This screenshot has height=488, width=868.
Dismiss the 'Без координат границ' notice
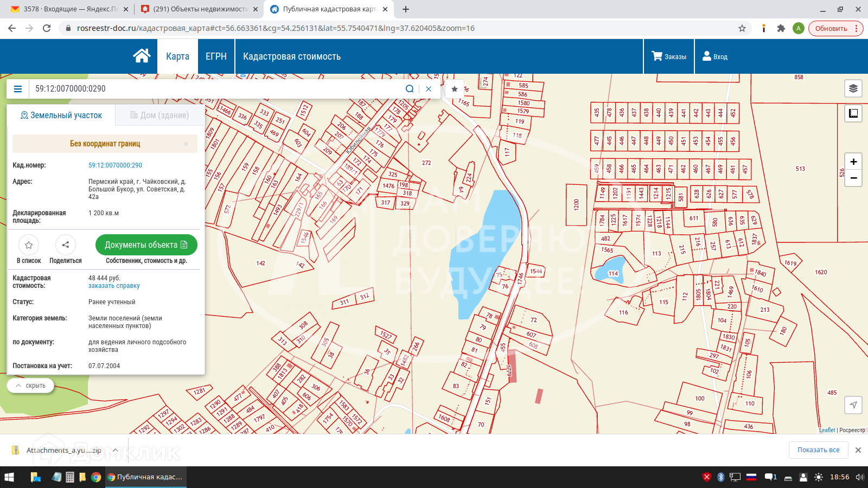(186, 144)
